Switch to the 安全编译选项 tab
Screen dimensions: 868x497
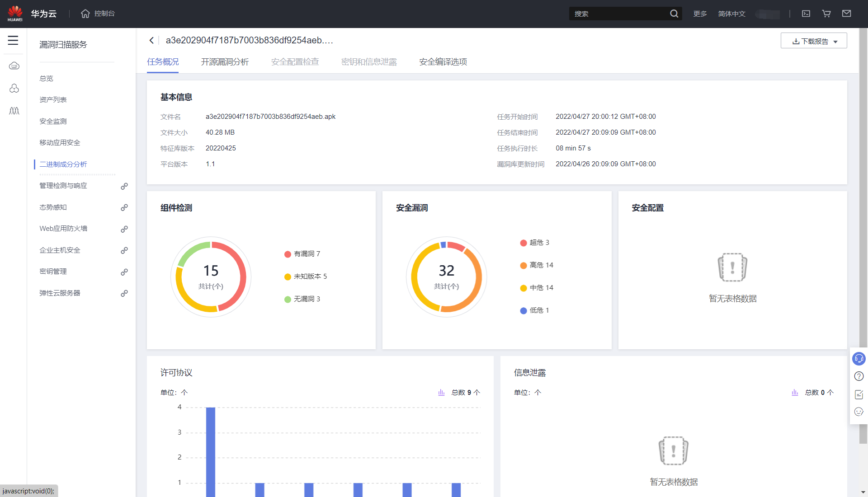(x=443, y=62)
